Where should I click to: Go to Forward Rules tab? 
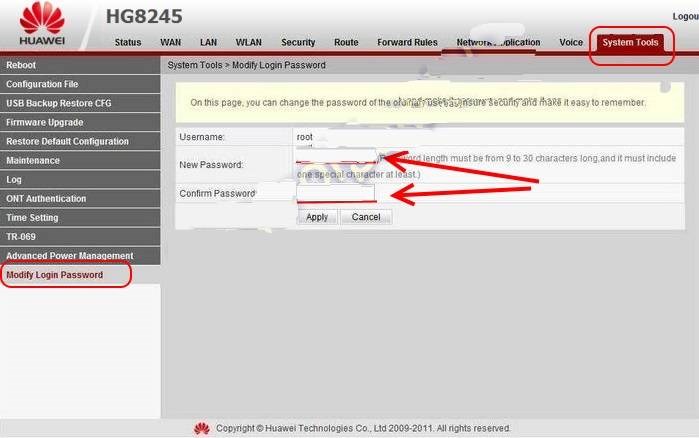[x=407, y=42]
